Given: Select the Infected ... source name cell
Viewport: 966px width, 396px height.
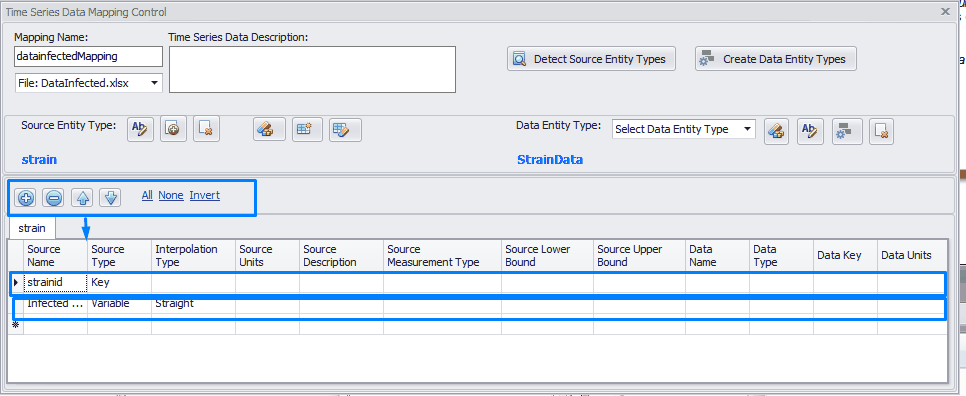Looking at the screenshot, I should point(55,304).
